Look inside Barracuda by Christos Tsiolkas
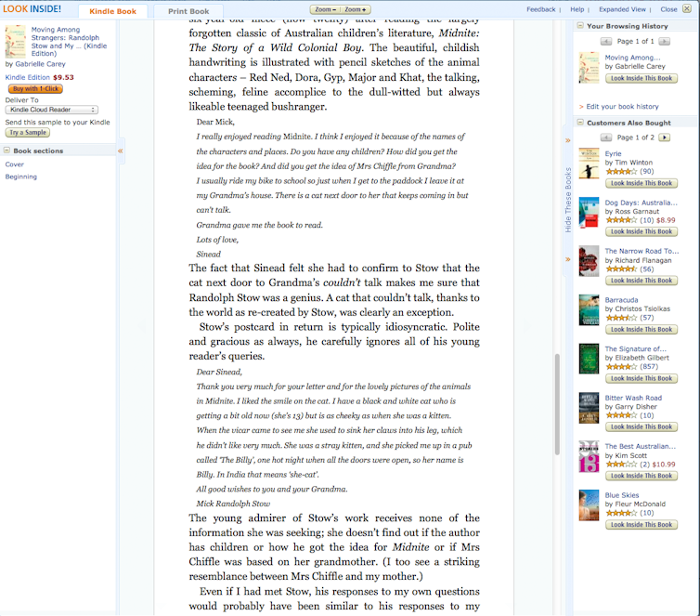 pyautogui.click(x=642, y=330)
